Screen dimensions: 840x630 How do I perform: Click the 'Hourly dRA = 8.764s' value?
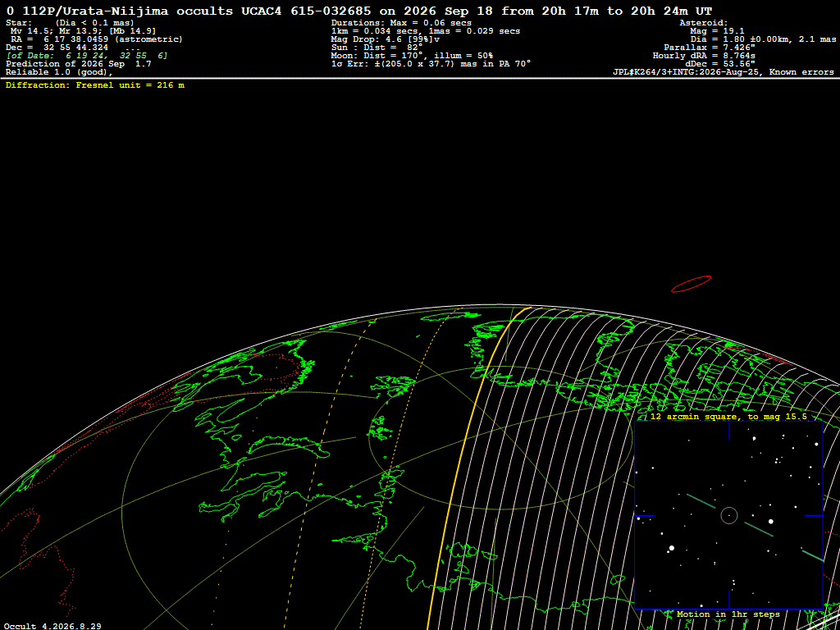(x=704, y=56)
